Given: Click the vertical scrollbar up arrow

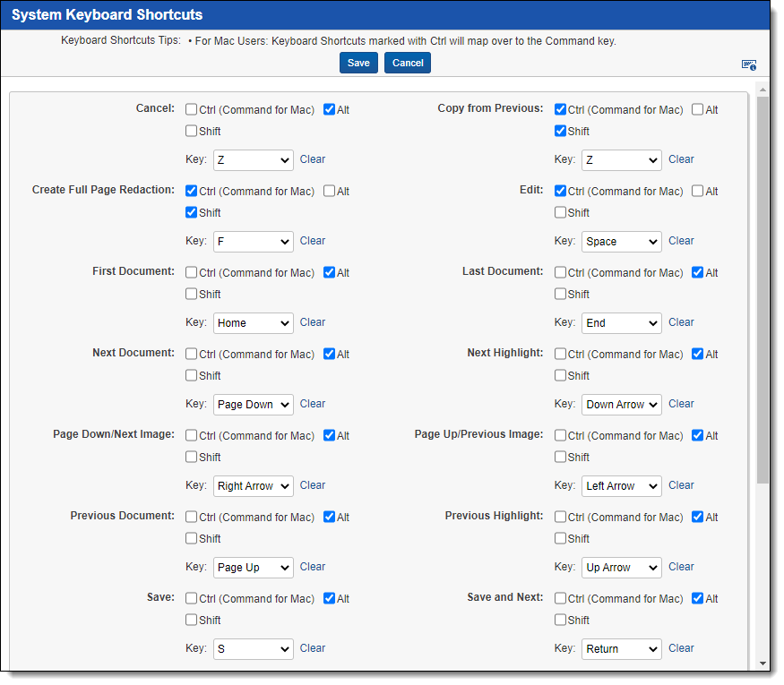Looking at the screenshot, I should click(762, 90).
